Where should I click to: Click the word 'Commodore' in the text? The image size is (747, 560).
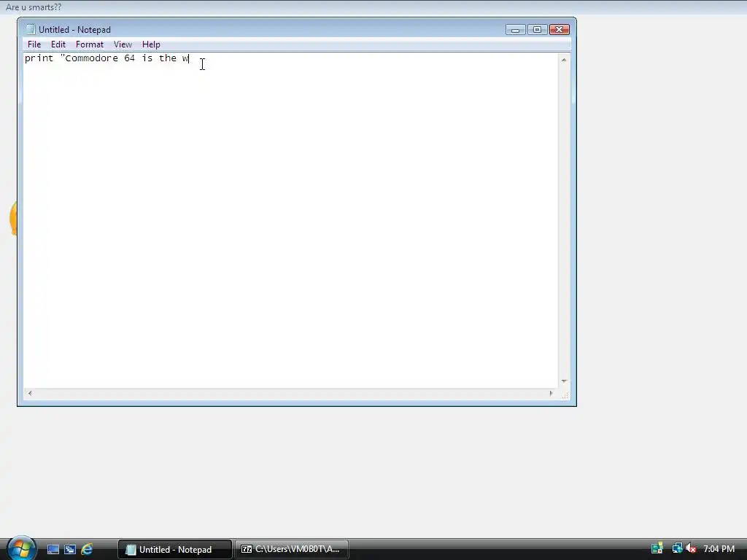tap(91, 58)
